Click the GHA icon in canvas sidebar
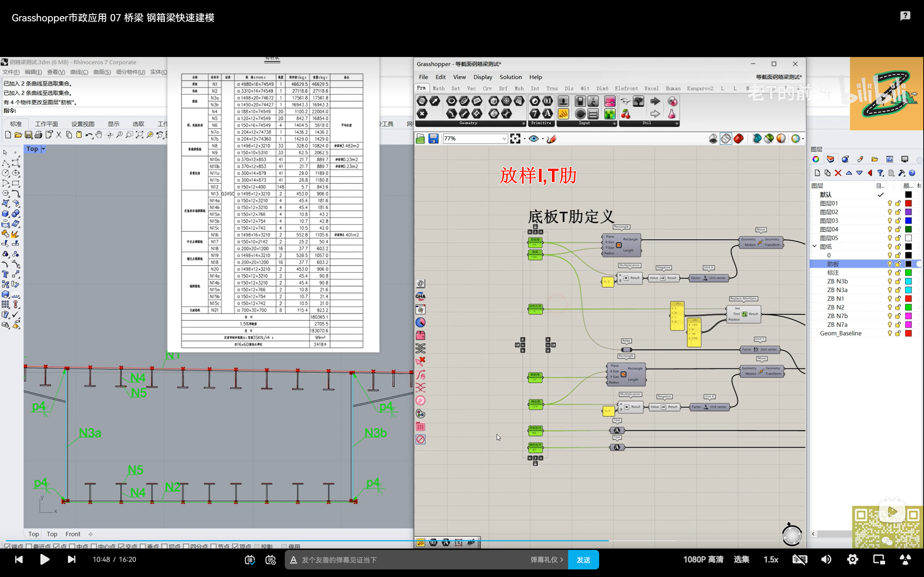Screen dimensions: 924x577 (420, 296)
